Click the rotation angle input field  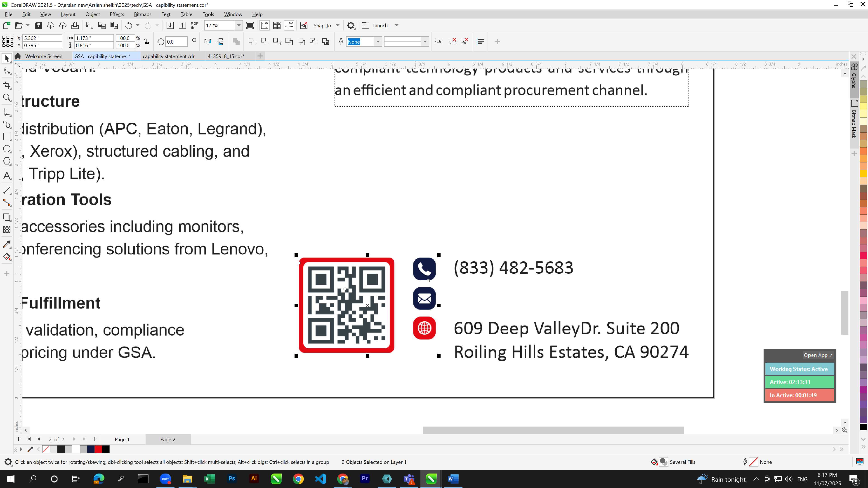[176, 42]
